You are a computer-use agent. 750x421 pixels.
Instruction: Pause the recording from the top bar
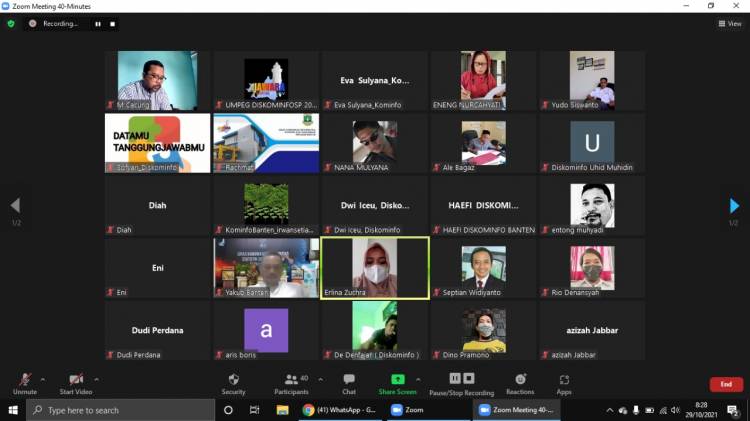98,23
